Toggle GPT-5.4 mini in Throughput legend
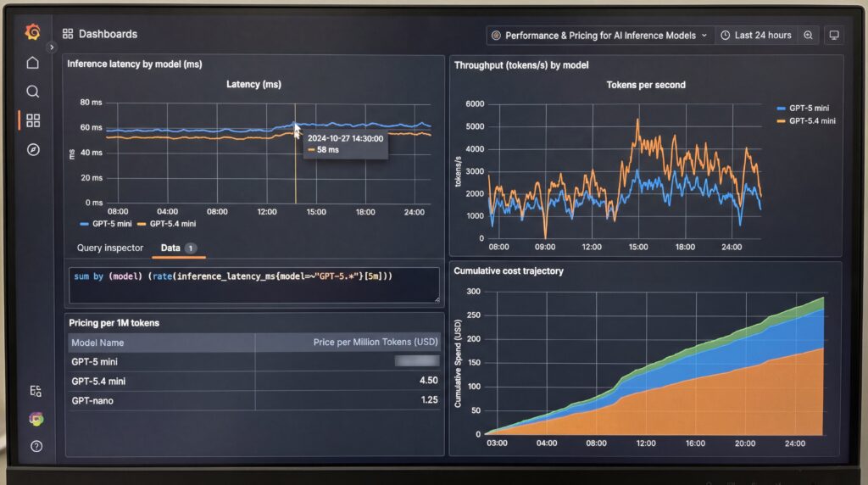 point(811,121)
